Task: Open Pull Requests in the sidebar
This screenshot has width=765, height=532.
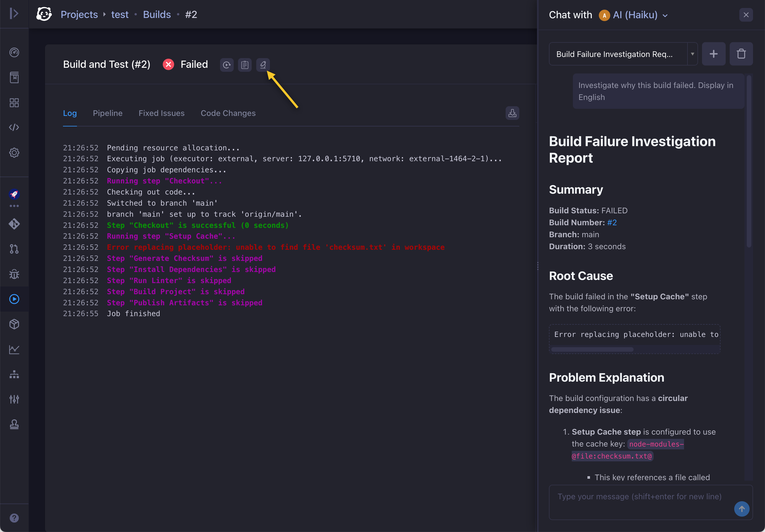Action: (x=14, y=249)
